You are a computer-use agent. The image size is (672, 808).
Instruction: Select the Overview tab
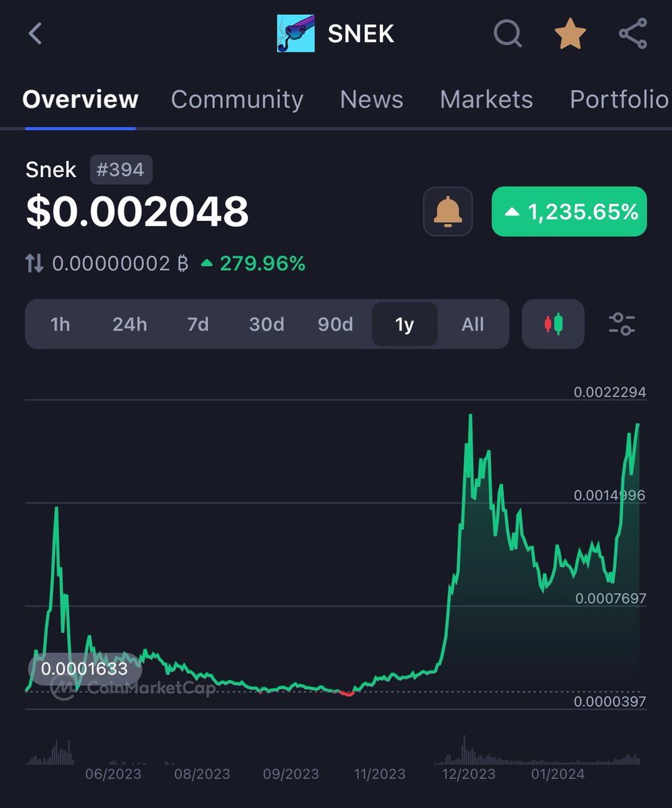80,100
